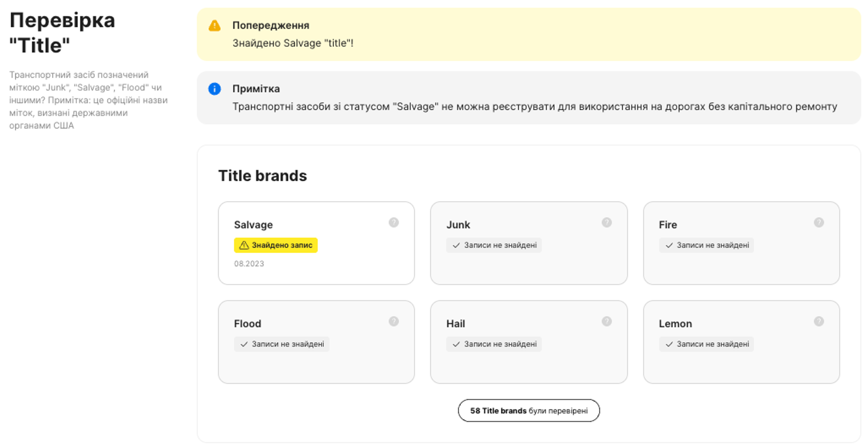The image size is (868, 448).
Task: Click the Hail 'Записи не знайдені' label
Action: pyautogui.click(x=494, y=344)
